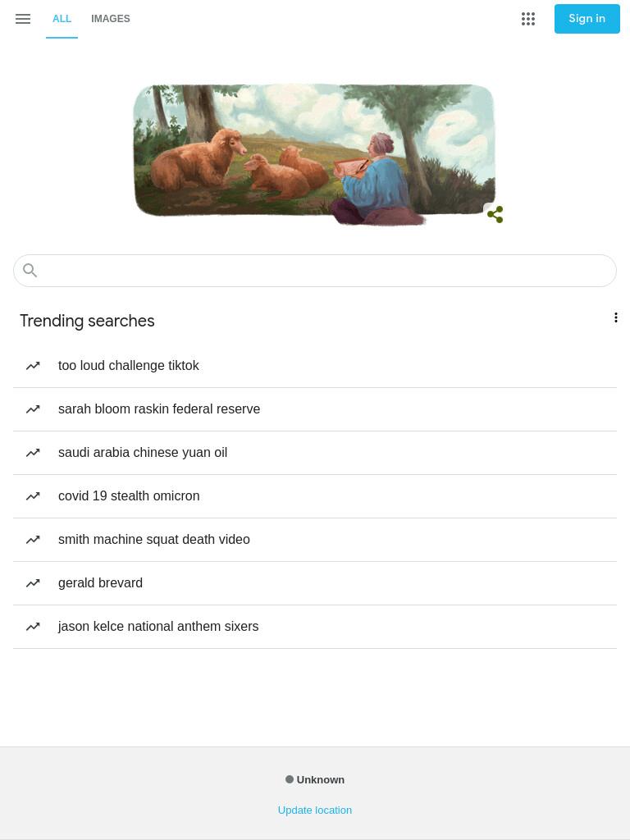Click the gray location status dot
The width and height of the screenshot is (630, 840).
pos(290,779)
